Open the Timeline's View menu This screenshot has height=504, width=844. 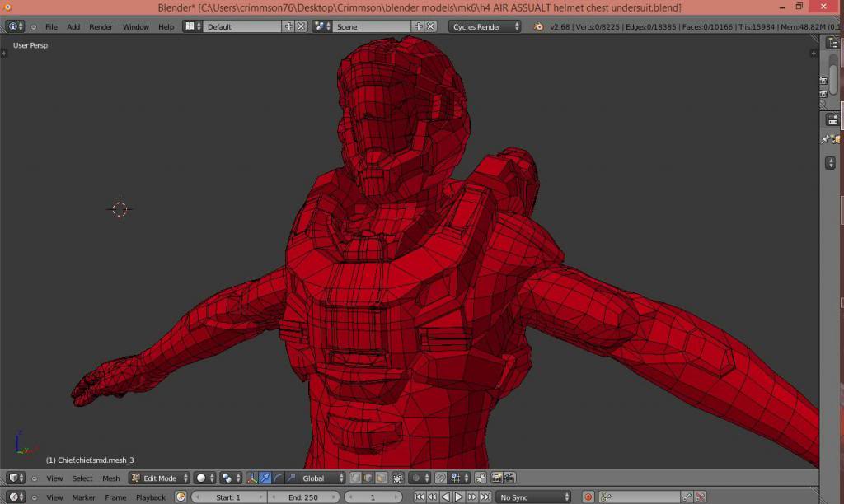[x=54, y=497]
